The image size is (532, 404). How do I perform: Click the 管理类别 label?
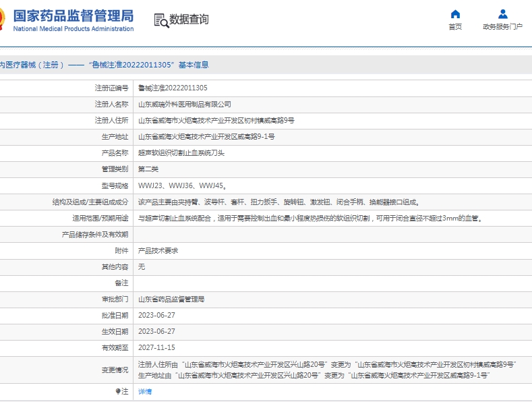tap(115, 169)
